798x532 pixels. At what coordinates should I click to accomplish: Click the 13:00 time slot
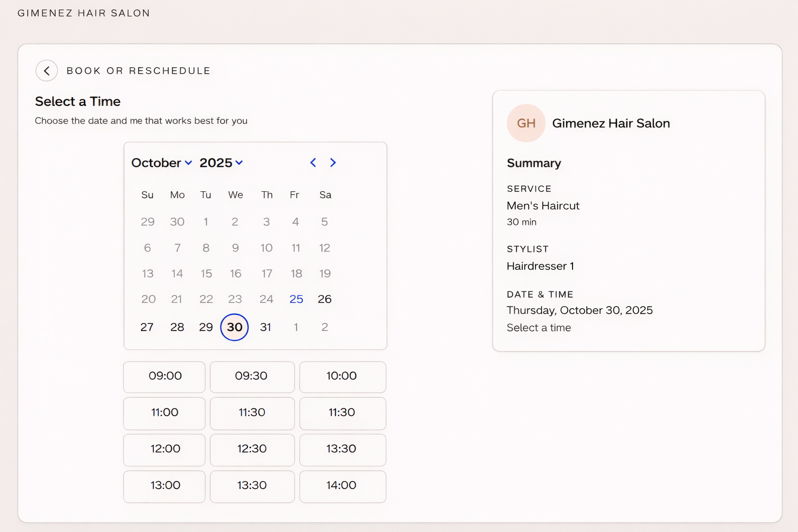pyautogui.click(x=164, y=486)
